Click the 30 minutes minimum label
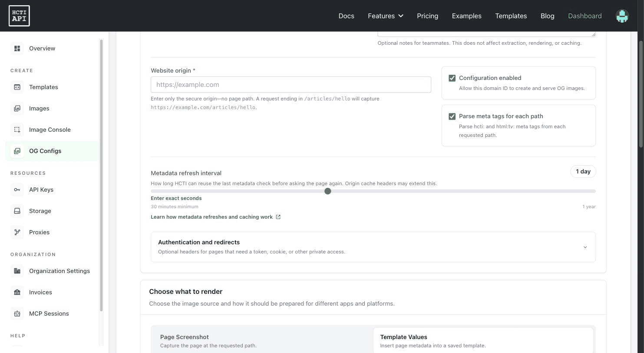 [x=175, y=207]
